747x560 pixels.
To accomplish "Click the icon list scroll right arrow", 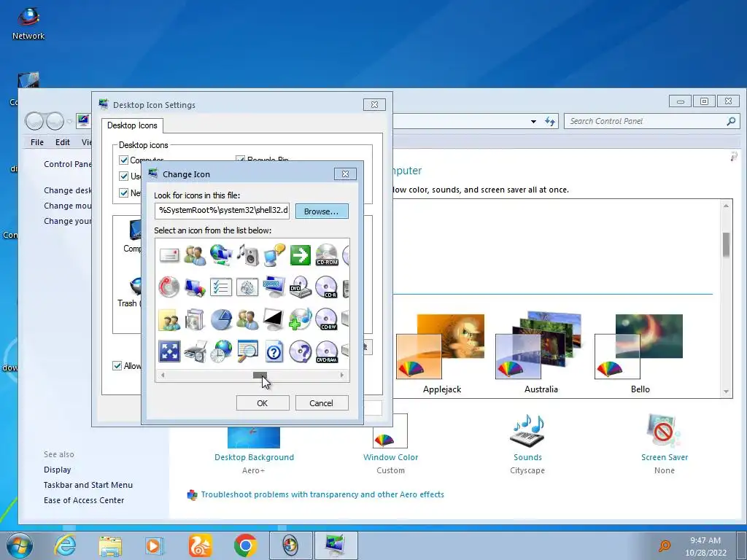I will (342, 376).
